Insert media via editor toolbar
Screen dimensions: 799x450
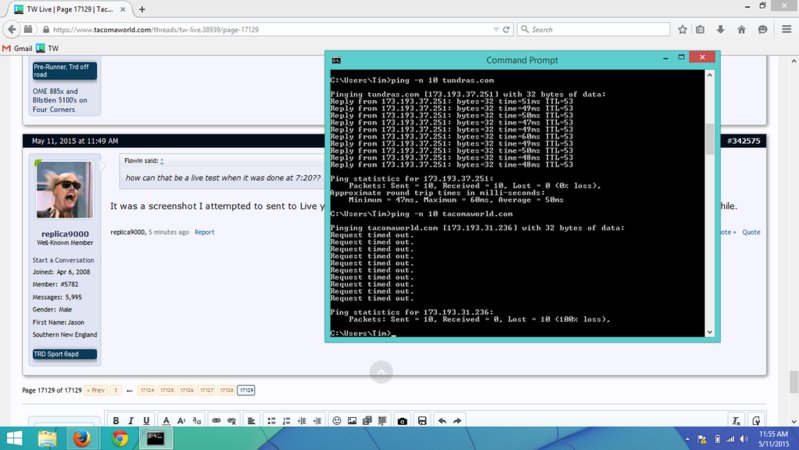[367, 420]
